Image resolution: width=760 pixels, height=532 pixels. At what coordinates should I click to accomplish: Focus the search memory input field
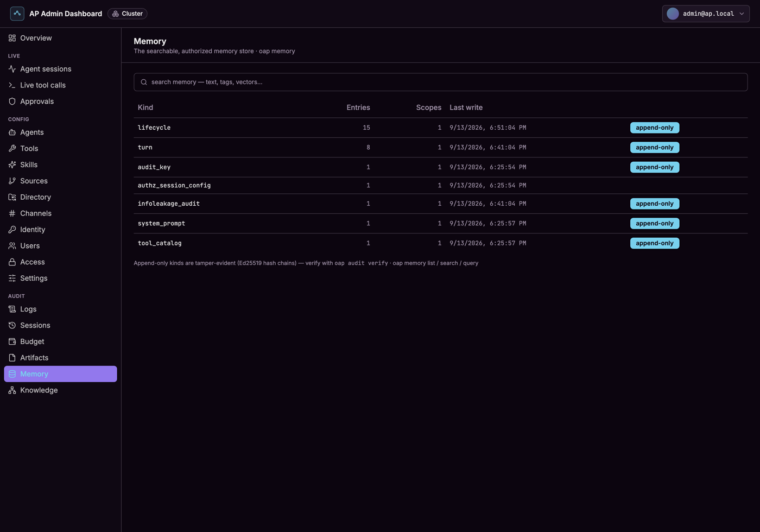pyautogui.click(x=441, y=82)
